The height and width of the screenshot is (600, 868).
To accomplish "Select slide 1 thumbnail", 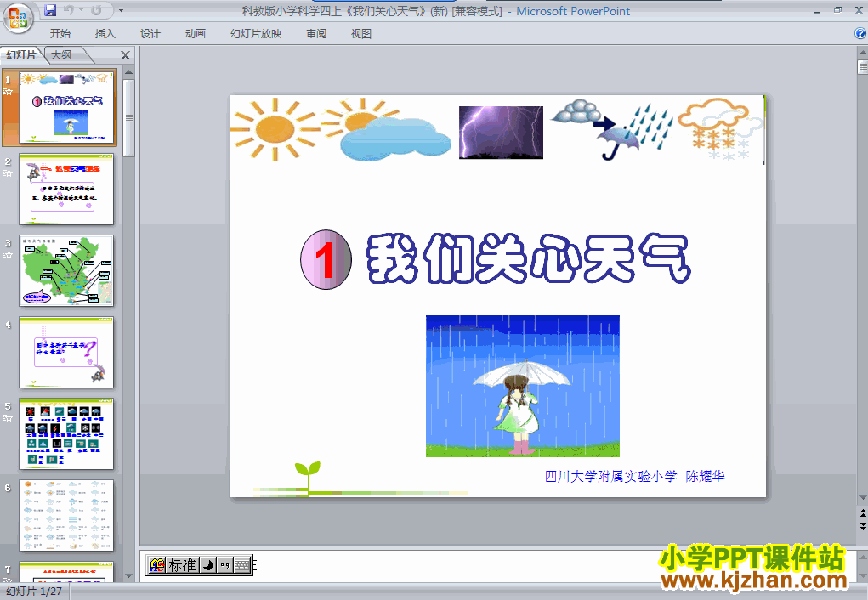I will click(x=66, y=108).
